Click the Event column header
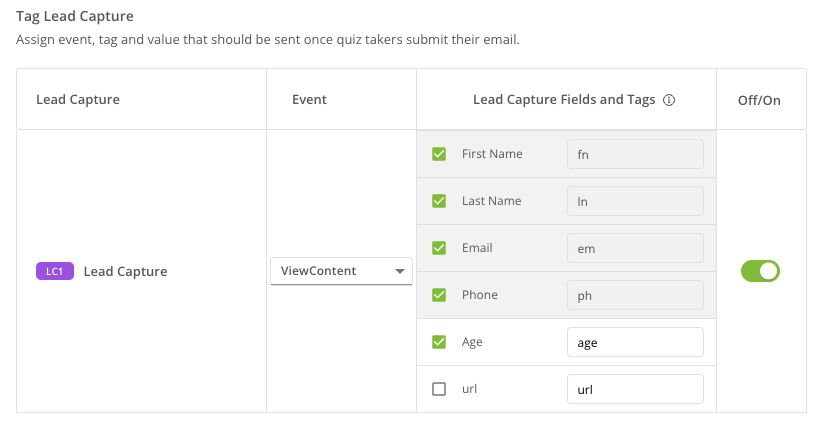Image resolution: width=821 pixels, height=423 pixels. 309,100
